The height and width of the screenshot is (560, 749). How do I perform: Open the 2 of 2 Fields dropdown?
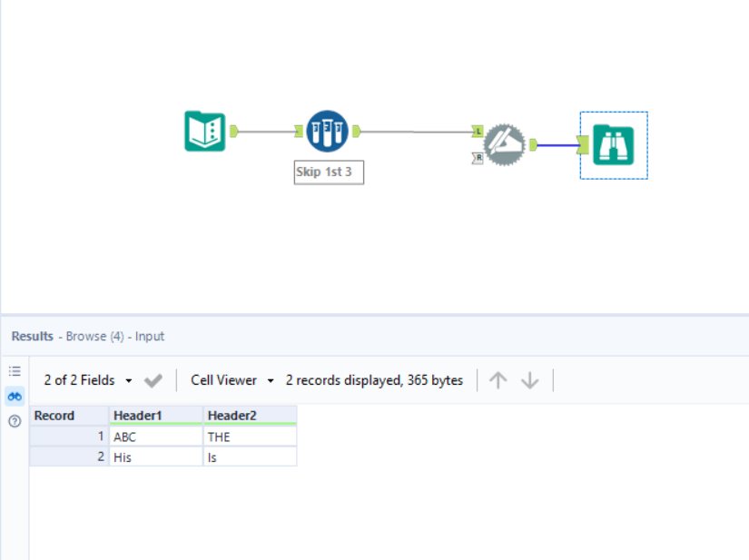click(x=84, y=379)
